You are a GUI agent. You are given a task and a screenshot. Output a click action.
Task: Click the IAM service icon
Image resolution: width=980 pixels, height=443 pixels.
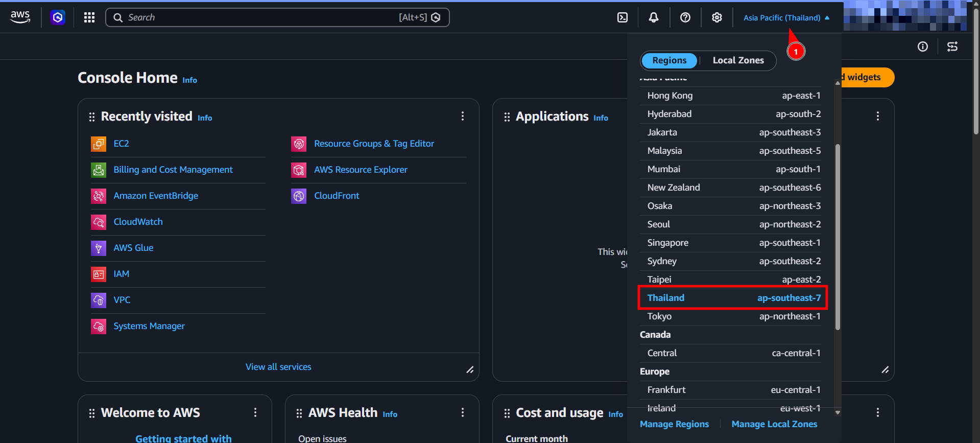click(x=99, y=274)
